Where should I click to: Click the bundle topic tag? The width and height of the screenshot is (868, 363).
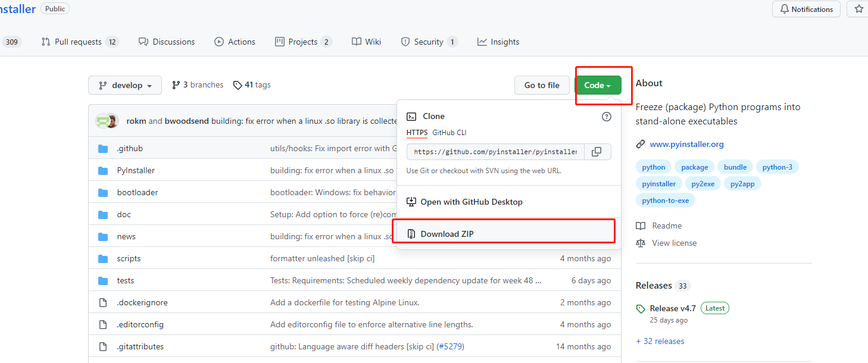tap(735, 167)
